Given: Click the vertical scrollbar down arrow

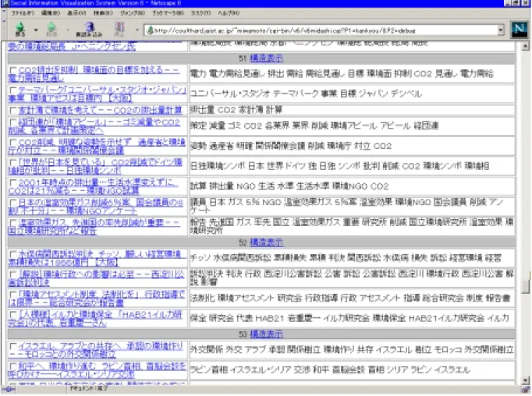Looking at the screenshot, I should 526,380.
